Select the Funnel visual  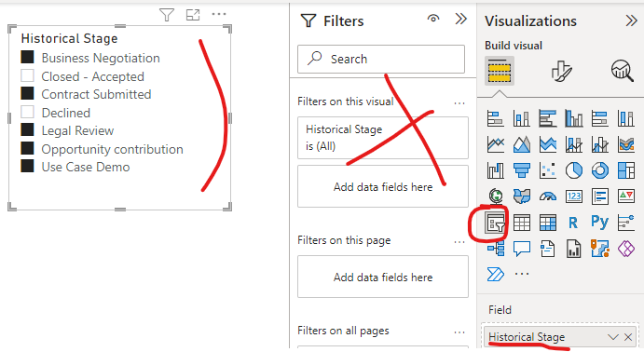point(521,170)
